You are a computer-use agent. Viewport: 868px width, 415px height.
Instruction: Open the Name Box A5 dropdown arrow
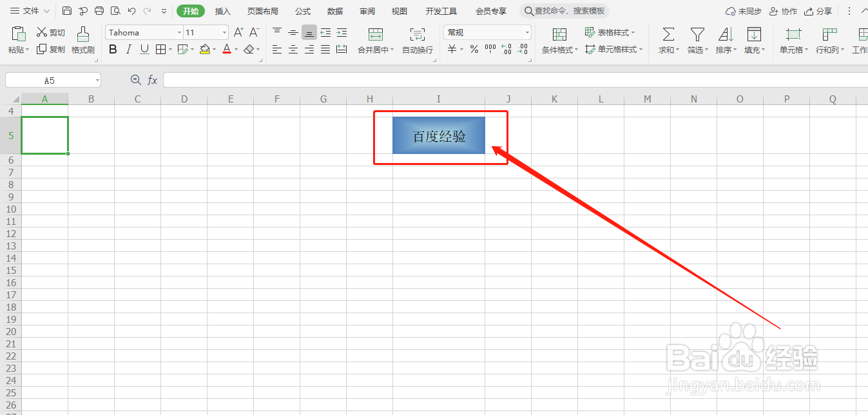click(x=97, y=81)
